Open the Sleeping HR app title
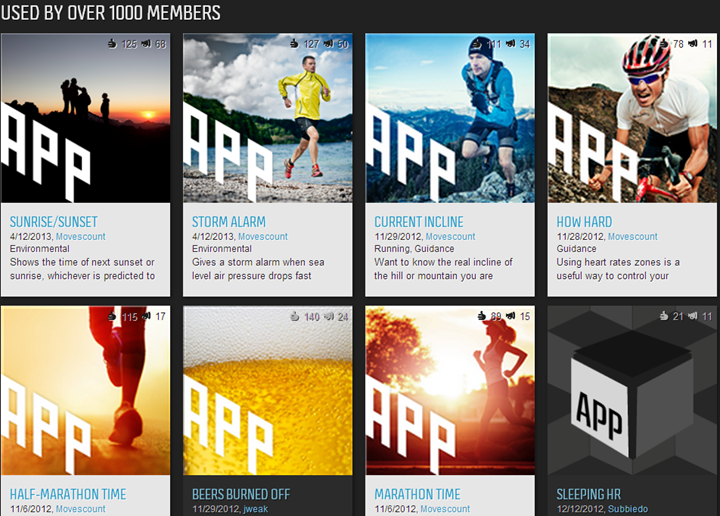The width and height of the screenshot is (720, 516). pos(589,494)
